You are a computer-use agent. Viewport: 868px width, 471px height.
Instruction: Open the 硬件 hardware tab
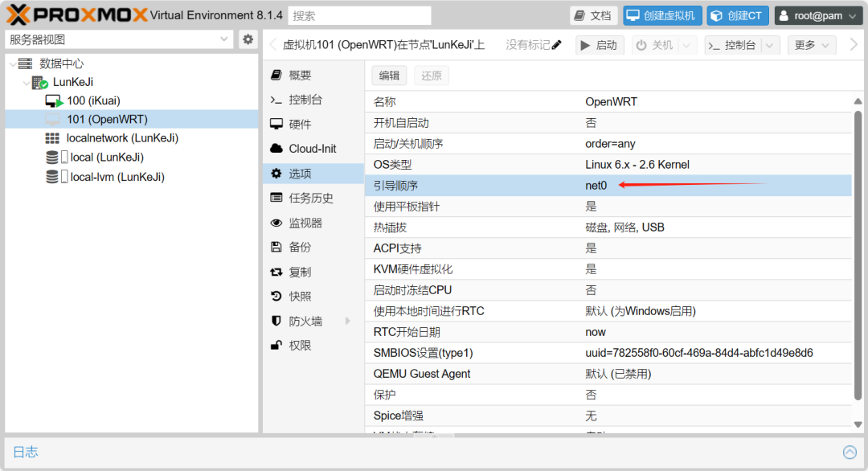(313, 125)
